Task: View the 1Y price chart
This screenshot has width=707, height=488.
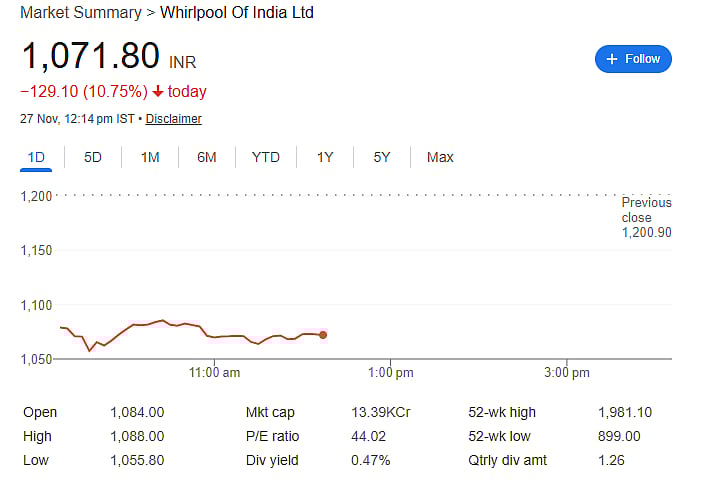Action: (325, 157)
